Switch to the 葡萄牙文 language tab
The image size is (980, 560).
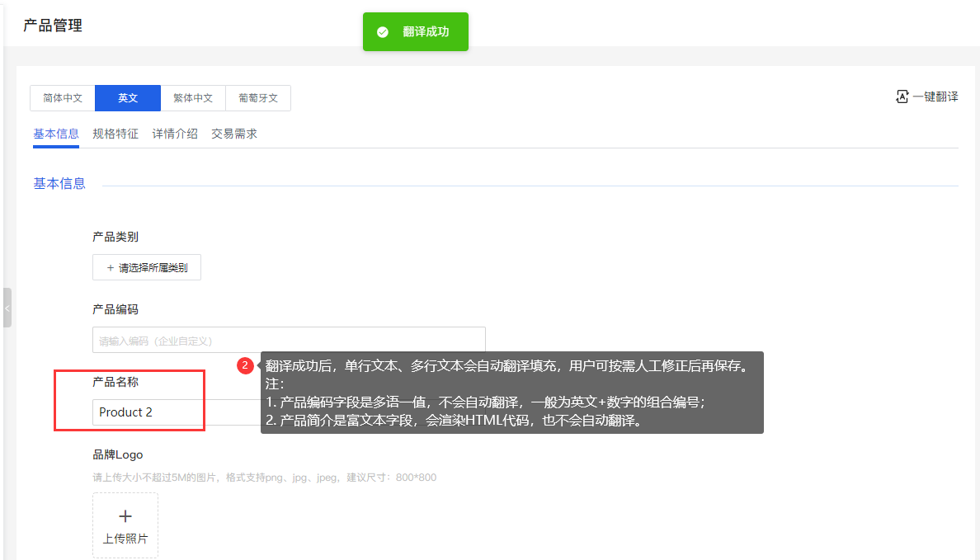tap(258, 97)
